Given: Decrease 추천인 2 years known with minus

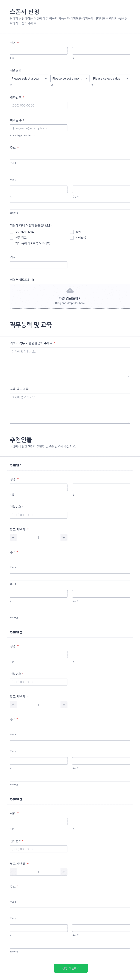Looking at the screenshot, I should (13, 704).
